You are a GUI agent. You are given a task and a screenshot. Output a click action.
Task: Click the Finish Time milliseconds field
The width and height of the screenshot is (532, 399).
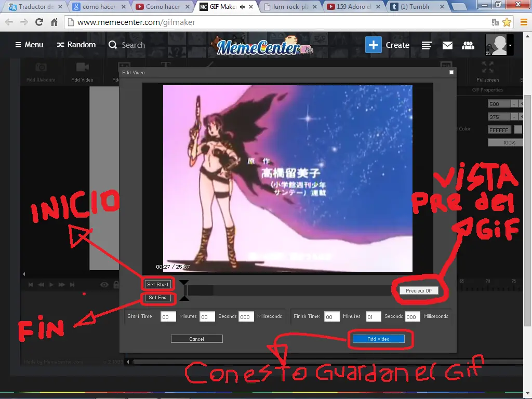pos(413,316)
